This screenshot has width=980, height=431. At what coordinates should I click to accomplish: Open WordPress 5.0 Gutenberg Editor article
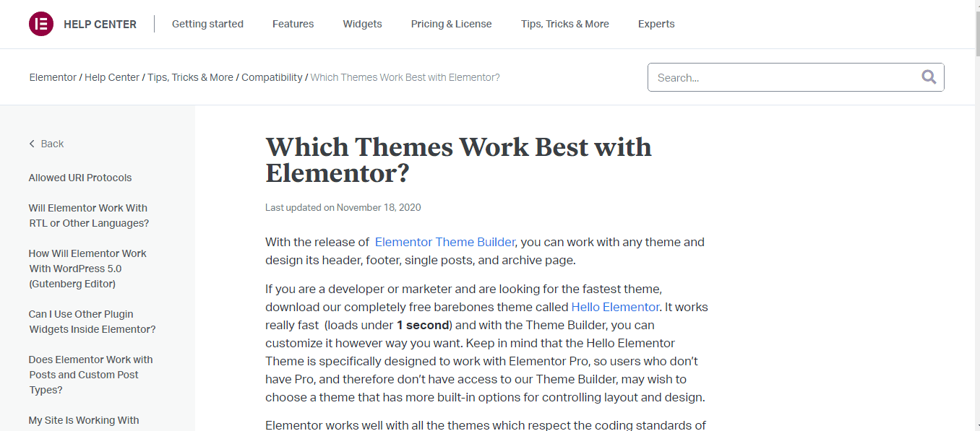click(x=87, y=269)
